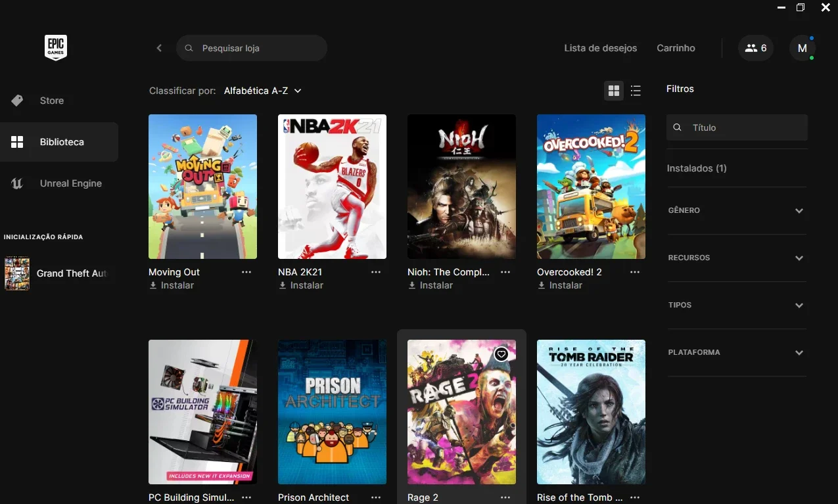The image size is (838, 504).
Task: Open options menu for Nioh
Action: coord(505,272)
